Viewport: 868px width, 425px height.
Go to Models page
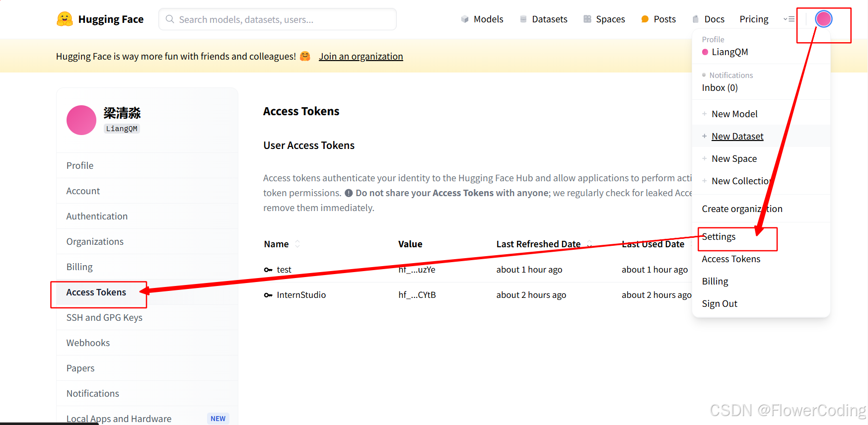(482, 19)
